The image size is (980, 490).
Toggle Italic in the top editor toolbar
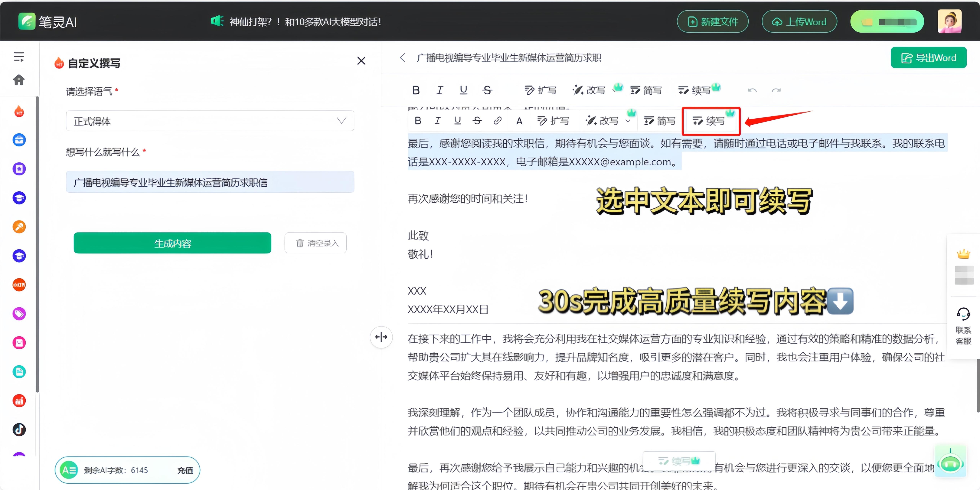pos(440,90)
